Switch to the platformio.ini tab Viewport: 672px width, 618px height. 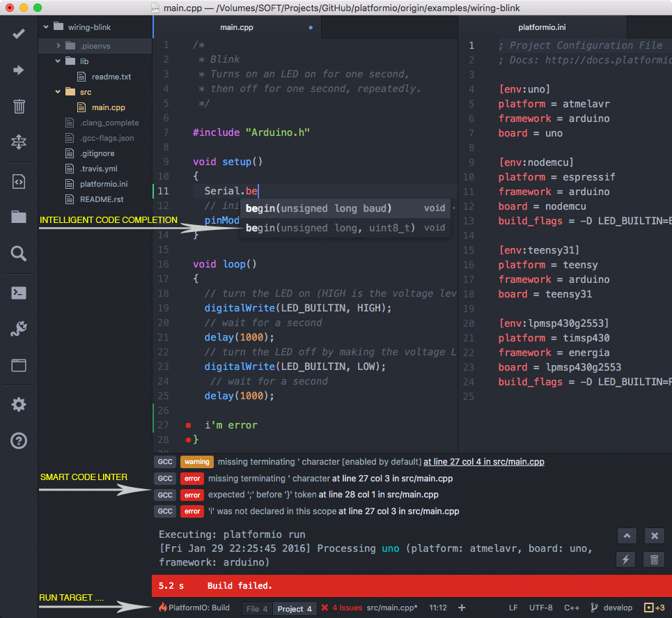coord(542,27)
